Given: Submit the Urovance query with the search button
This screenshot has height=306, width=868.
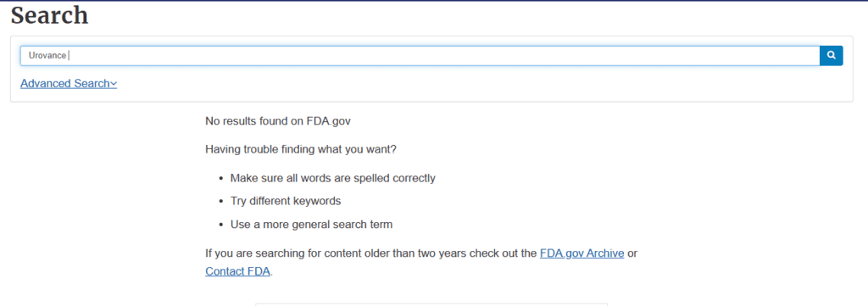Looking at the screenshot, I should pos(831,55).
